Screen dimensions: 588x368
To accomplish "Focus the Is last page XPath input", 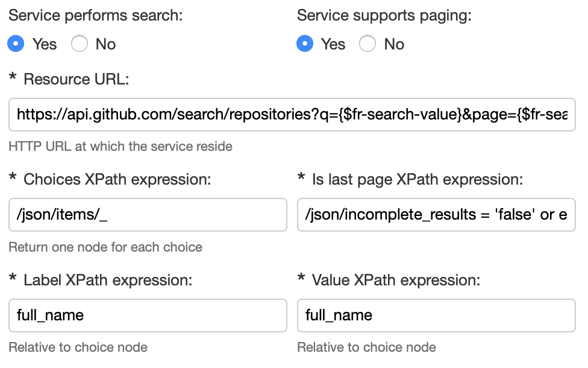I will point(436,215).
